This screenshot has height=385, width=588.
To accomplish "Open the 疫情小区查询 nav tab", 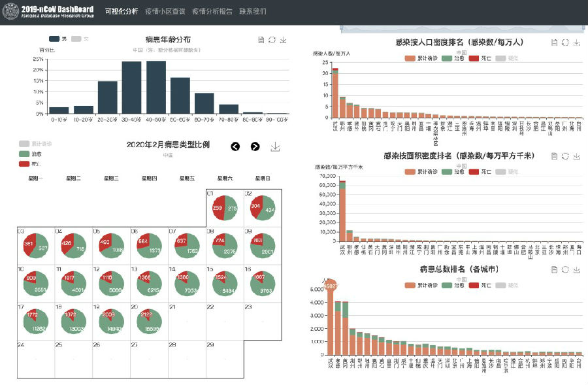I will pos(166,12).
